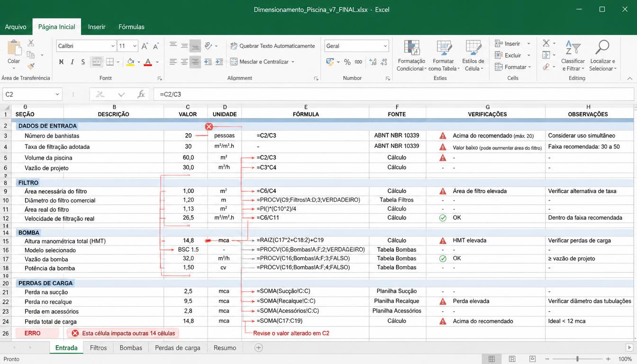Click the red error icon above cell C3

coord(209,127)
